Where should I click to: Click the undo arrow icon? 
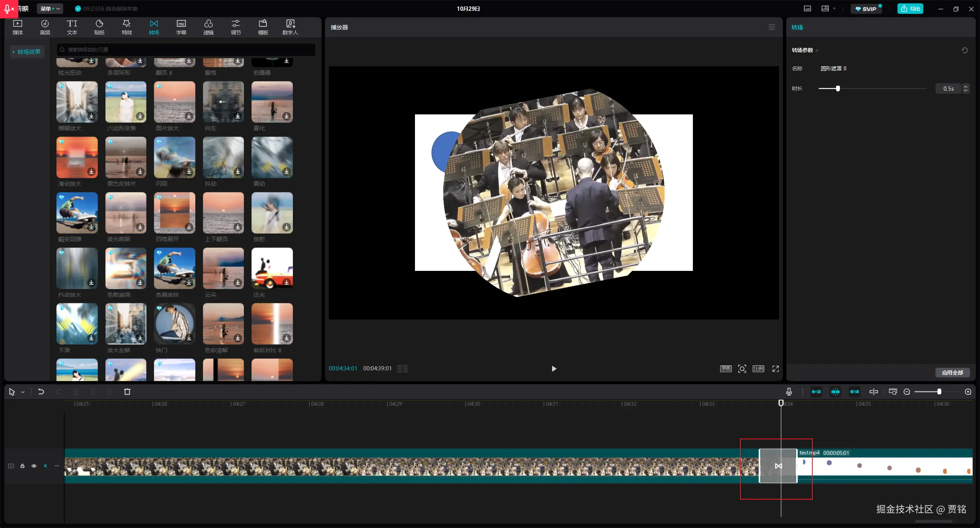pos(41,392)
